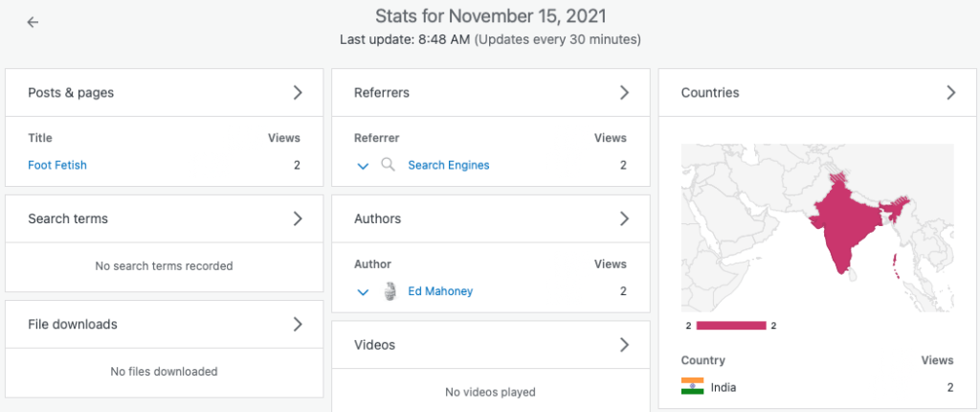Screen dimensions: 980x412
Task: Click the search magnifier icon beside Search Engines
Action: (x=388, y=165)
